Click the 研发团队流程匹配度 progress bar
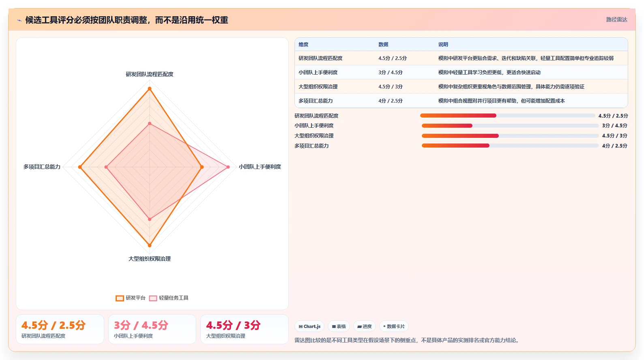The width and height of the screenshot is (644, 360). pyautogui.click(x=508, y=116)
